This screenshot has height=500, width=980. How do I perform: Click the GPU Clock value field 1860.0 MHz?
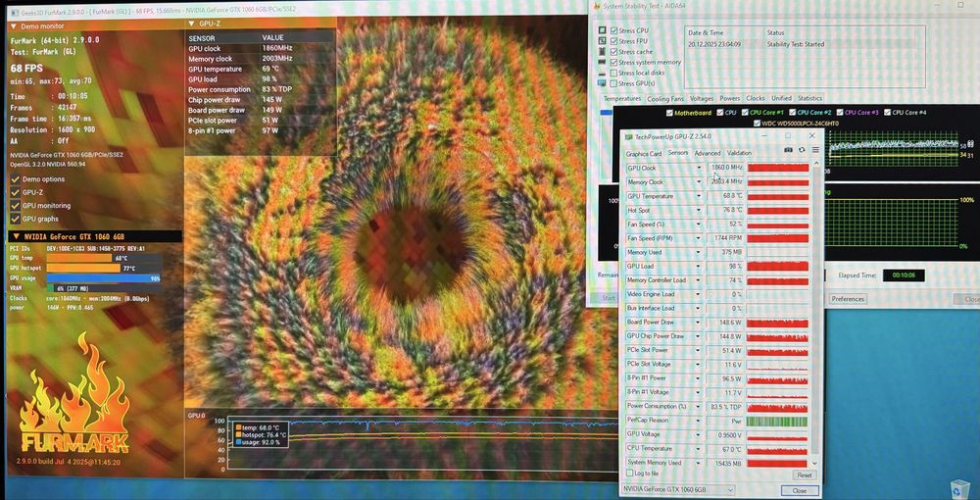pos(725,168)
